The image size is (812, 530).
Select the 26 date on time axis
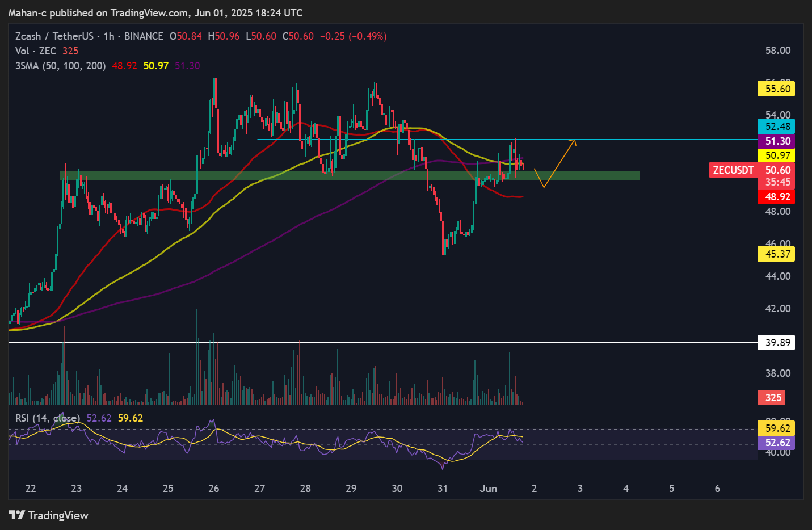pyautogui.click(x=214, y=489)
